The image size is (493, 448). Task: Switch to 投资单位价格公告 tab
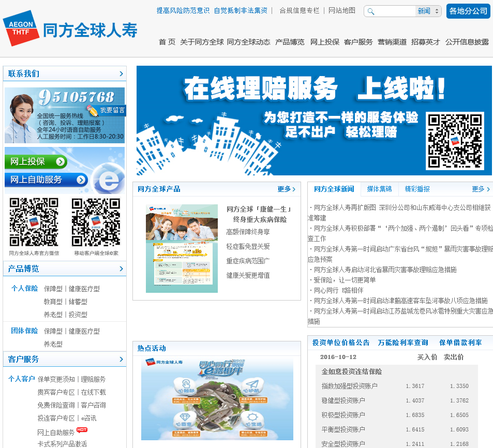(x=341, y=342)
